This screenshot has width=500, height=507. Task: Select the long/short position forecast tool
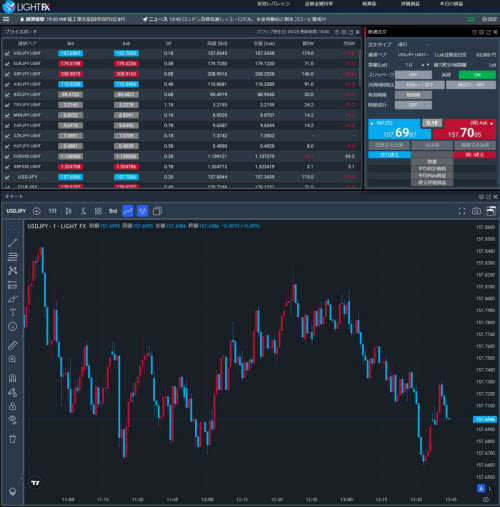(13, 285)
